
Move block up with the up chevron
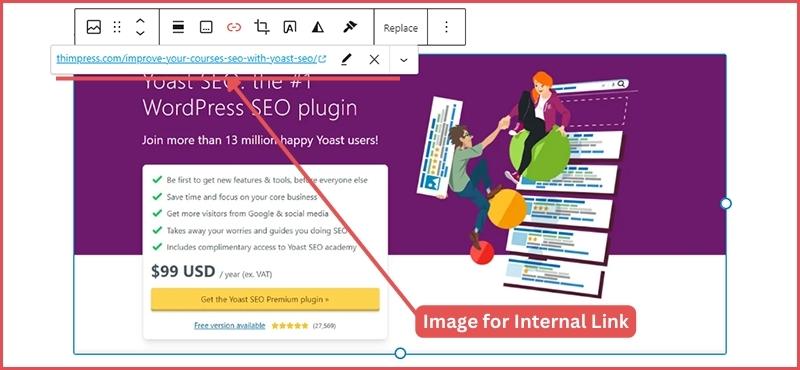140,21
